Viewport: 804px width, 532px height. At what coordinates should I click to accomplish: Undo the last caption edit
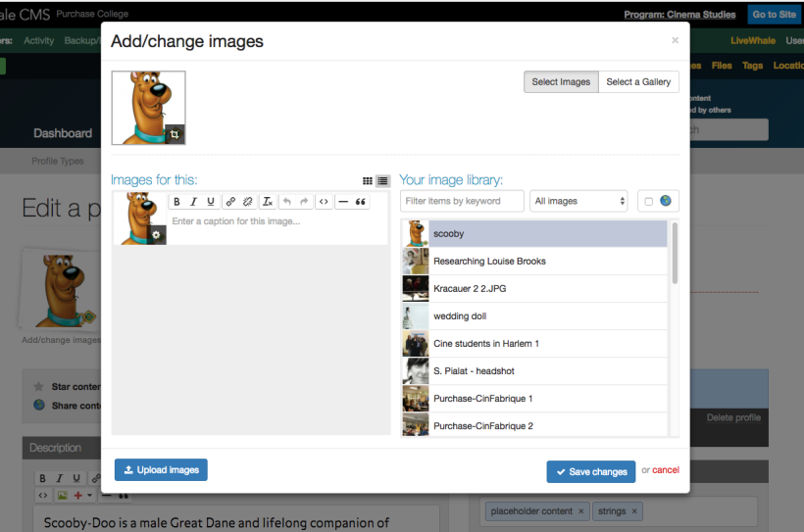pyautogui.click(x=287, y=202)
